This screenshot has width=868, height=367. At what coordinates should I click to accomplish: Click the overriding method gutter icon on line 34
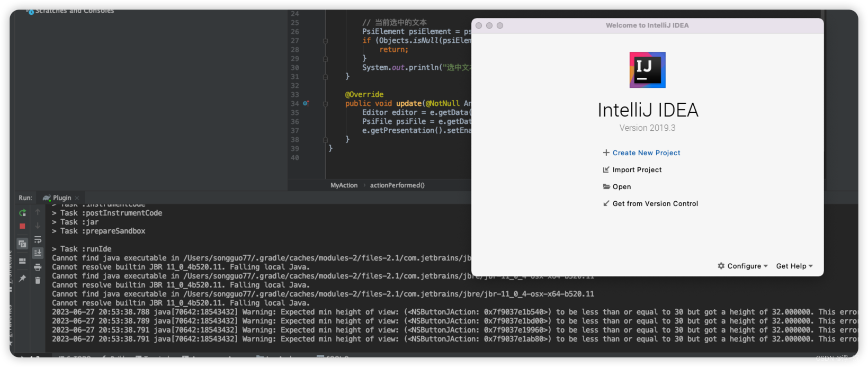click(306, 103)
